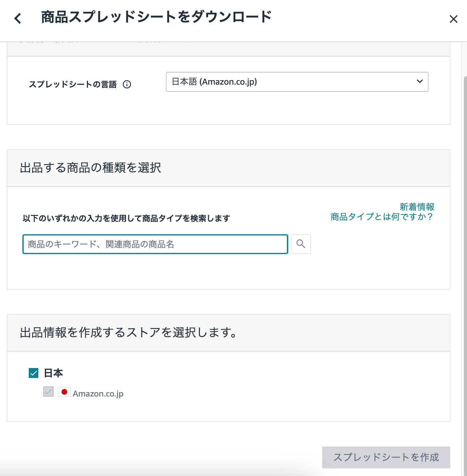Click the Japan flag icon
467x476 pixels.
point(64,392)
